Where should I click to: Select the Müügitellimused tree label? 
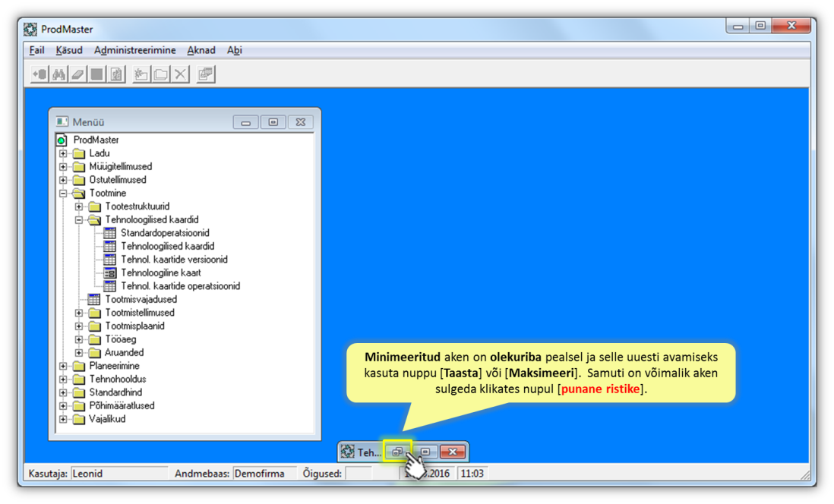tap(121, 166)
